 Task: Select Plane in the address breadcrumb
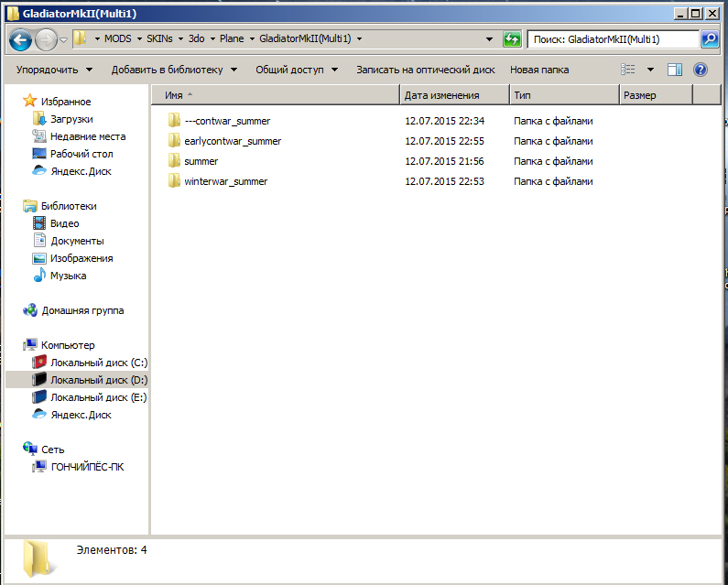click(x=232, y=39)
